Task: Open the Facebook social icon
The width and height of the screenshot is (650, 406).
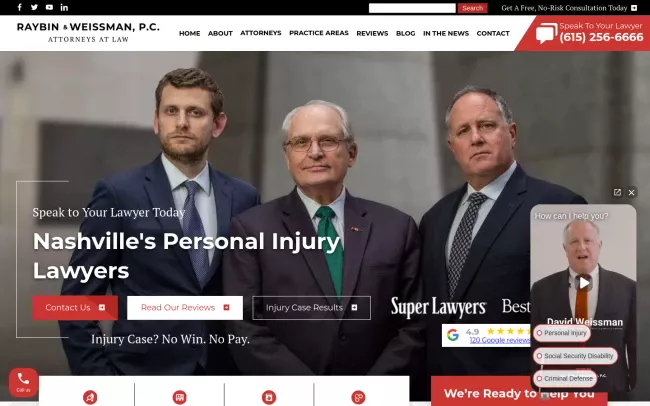Action: point(19,7)
